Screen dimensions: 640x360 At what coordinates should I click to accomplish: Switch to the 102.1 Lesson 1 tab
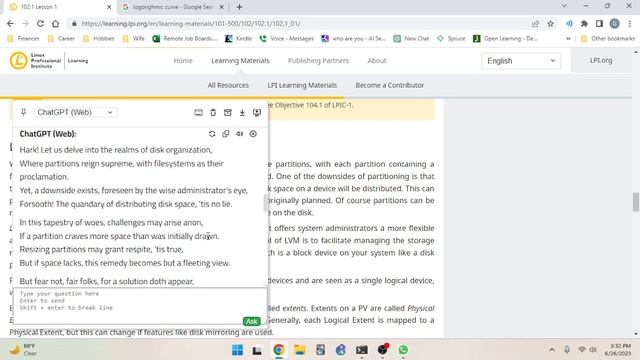coord(57,7)
